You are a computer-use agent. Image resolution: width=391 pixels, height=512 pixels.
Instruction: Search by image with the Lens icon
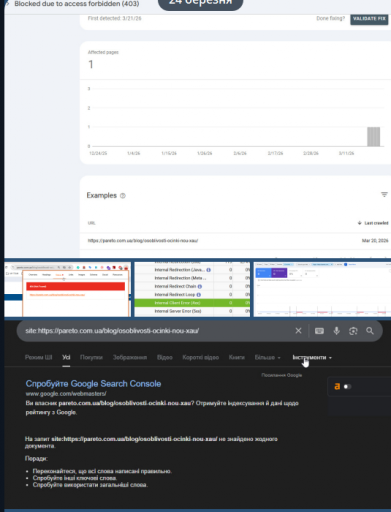tap(353, 331)
